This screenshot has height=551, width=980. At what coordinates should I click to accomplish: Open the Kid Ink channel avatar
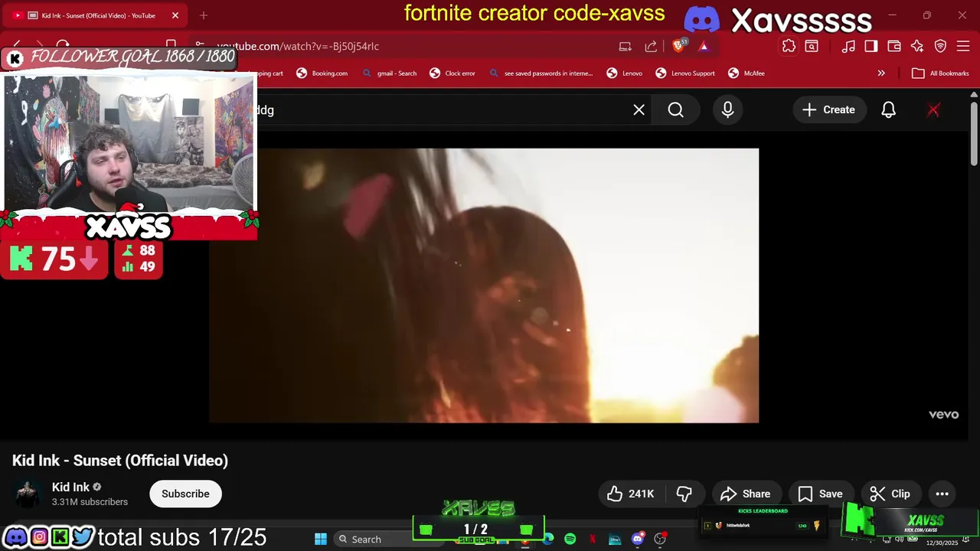[28, 494]
